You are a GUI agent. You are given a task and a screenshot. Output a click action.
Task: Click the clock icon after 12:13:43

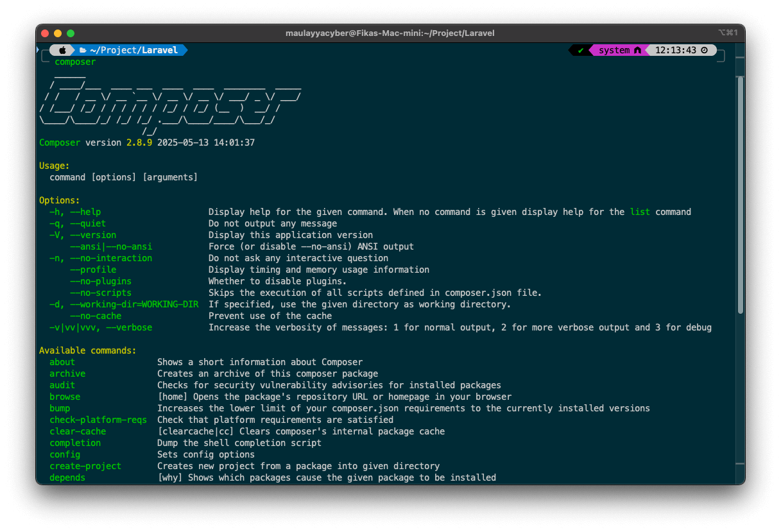coord(705,50)
